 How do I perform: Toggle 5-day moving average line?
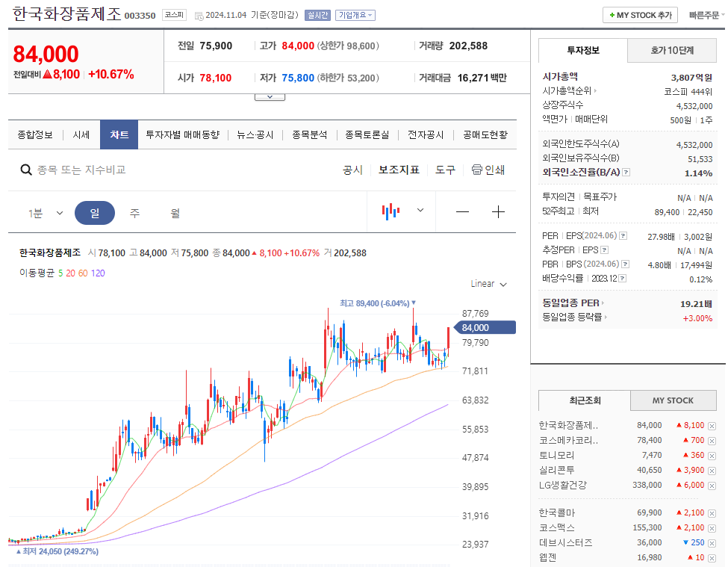pos(60,273)
